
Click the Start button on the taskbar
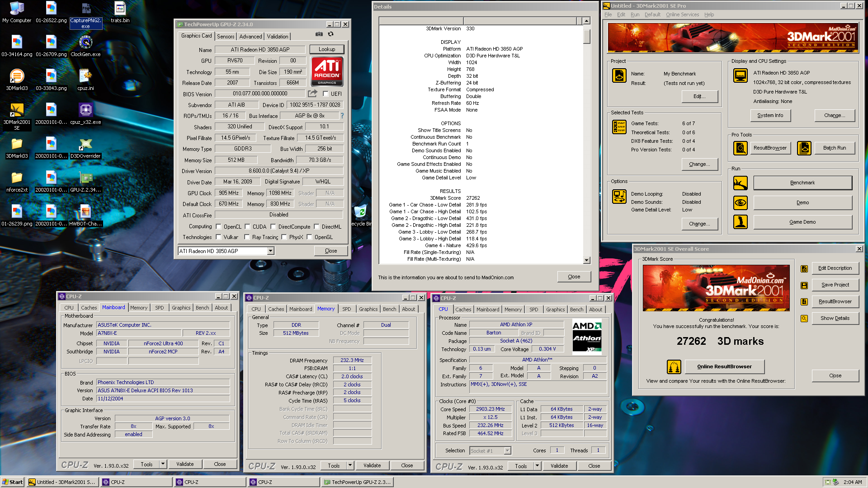pyautogui.click(x=13, y=482)
